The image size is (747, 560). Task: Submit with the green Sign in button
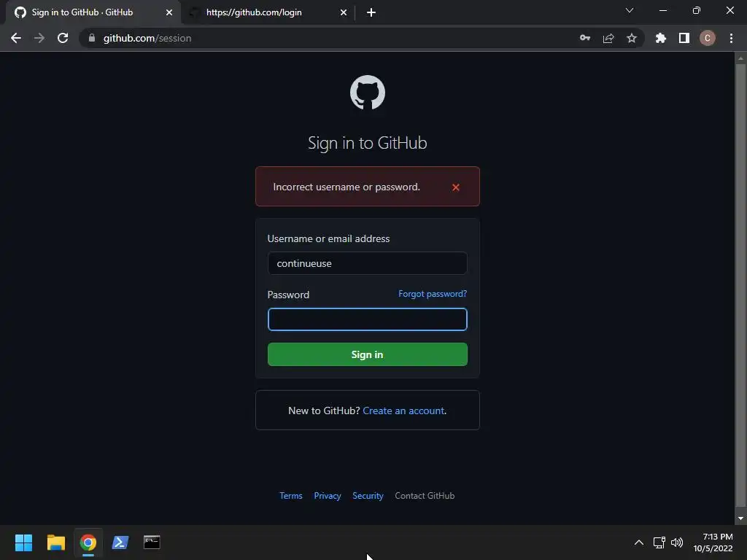pyautogui.click(x=368, y=354)
